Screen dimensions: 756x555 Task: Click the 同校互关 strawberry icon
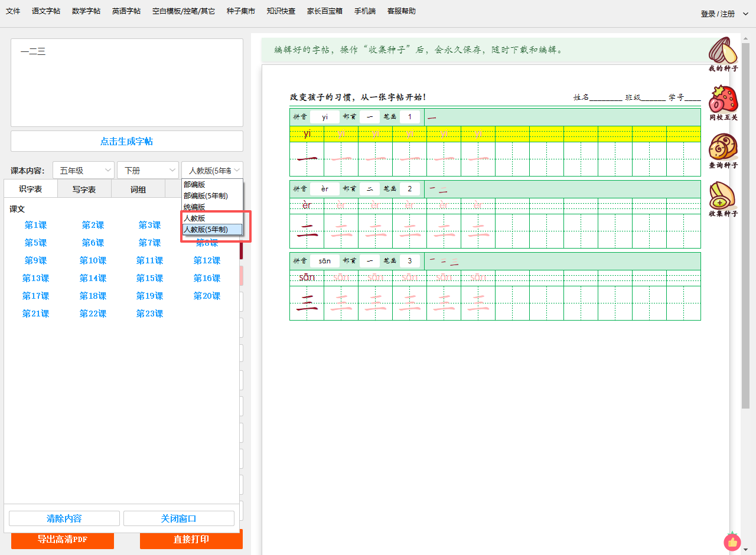(x=723, y=100)
